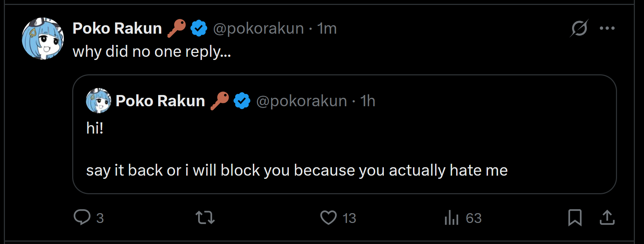Viewport: 644px width, 244px height.
Task: Open view analytics bar chart icon
Action: point(452,218)
